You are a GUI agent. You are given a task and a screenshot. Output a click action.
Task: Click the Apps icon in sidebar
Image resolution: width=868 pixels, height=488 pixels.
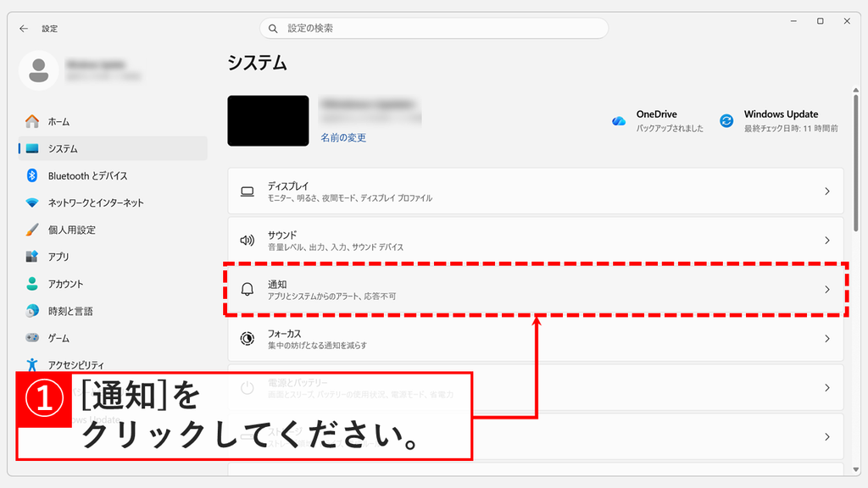point(32,257)
